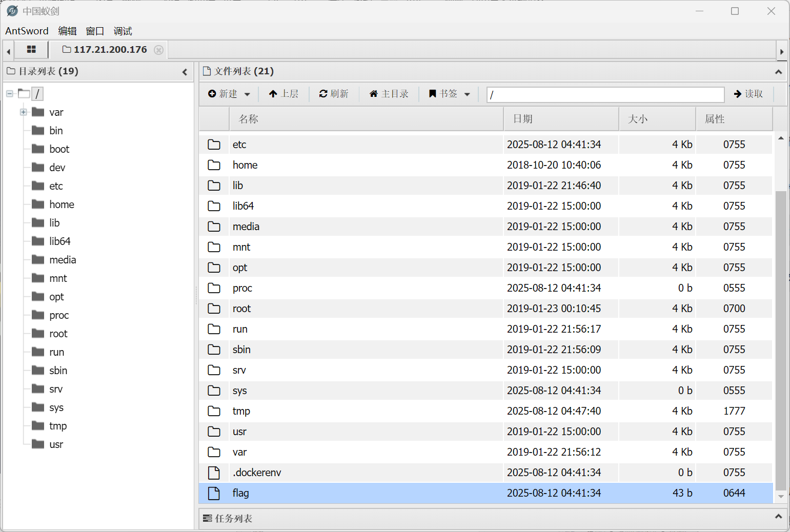
Task: Click the 读取 read button
Action: (748, 94)
